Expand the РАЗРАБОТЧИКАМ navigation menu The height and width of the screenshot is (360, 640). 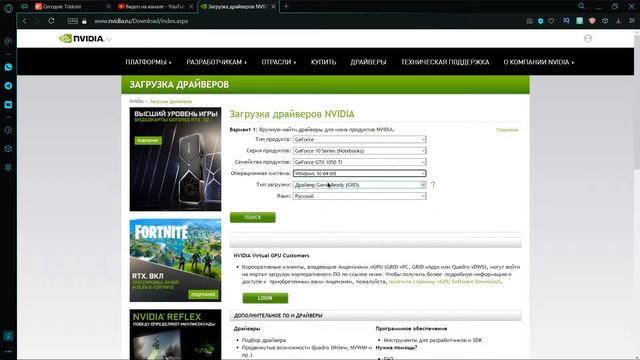pos(216,62)
